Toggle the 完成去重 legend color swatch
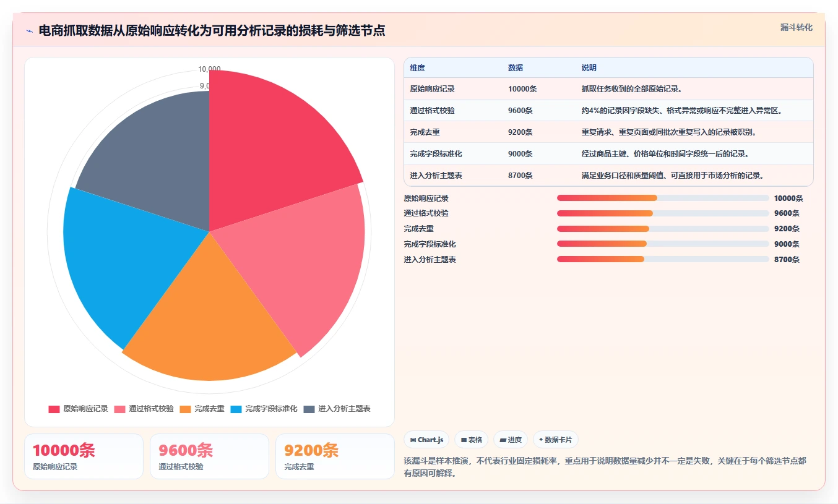 [x=186, y=409]
